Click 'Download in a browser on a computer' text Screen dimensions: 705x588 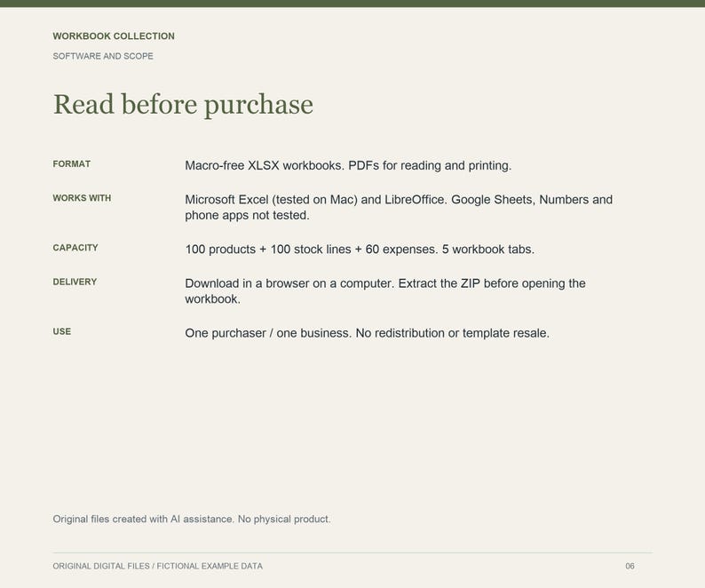coord(289,283)
